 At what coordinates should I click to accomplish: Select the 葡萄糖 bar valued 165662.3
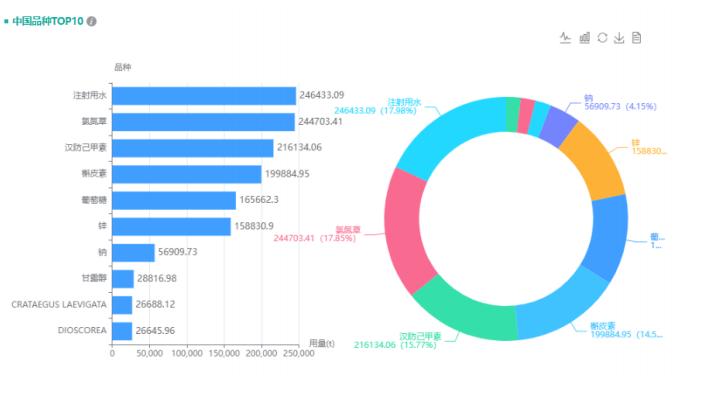(x=174, y=200)
